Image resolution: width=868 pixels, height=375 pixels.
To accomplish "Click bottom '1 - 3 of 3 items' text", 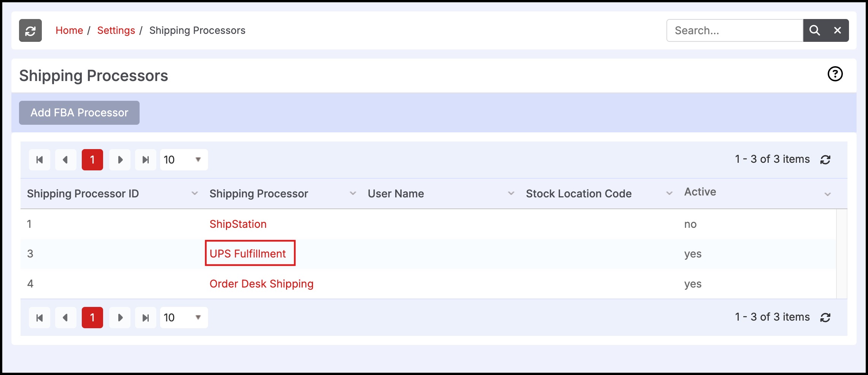I will (773, 317).
